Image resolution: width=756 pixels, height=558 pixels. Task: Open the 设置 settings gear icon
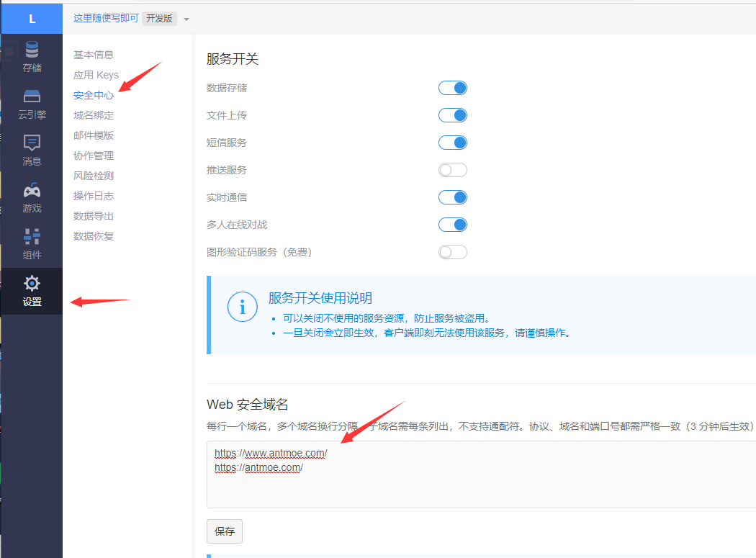pos(32,284)
